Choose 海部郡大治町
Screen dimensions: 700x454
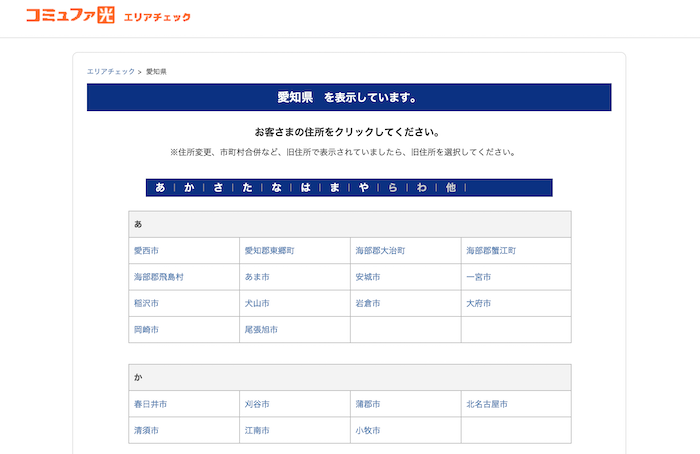tap(380, 251)
